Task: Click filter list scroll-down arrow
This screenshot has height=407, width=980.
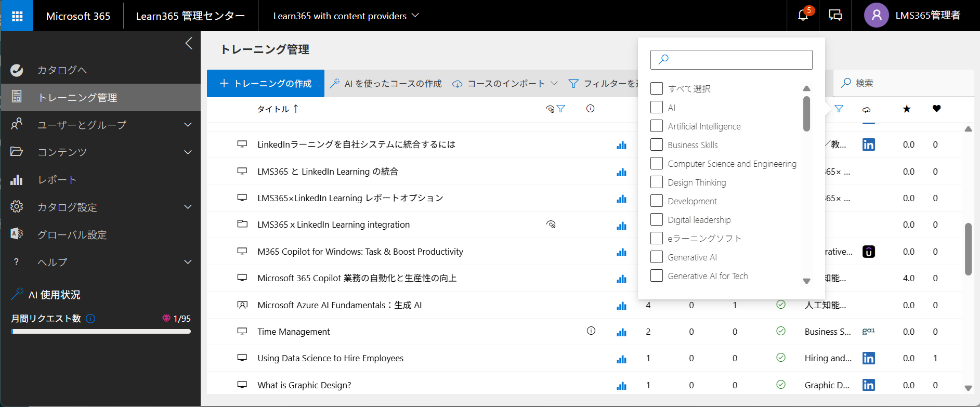Action: click(806, 281)
